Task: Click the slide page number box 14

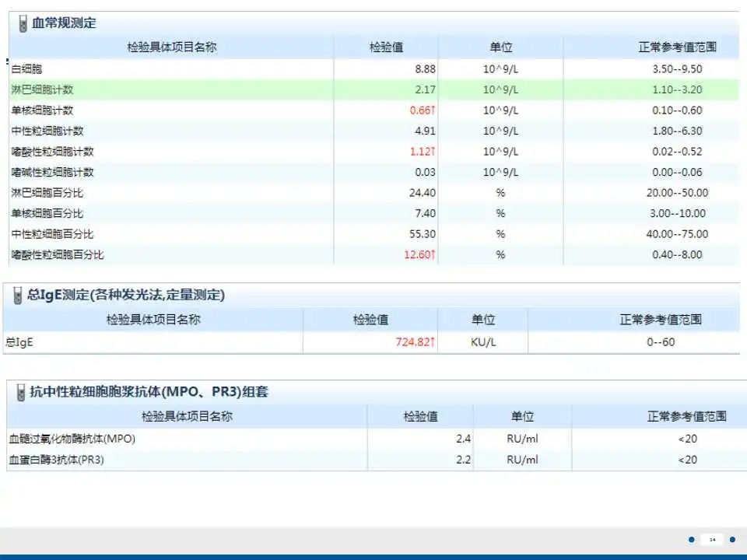Action: (712, 540)
